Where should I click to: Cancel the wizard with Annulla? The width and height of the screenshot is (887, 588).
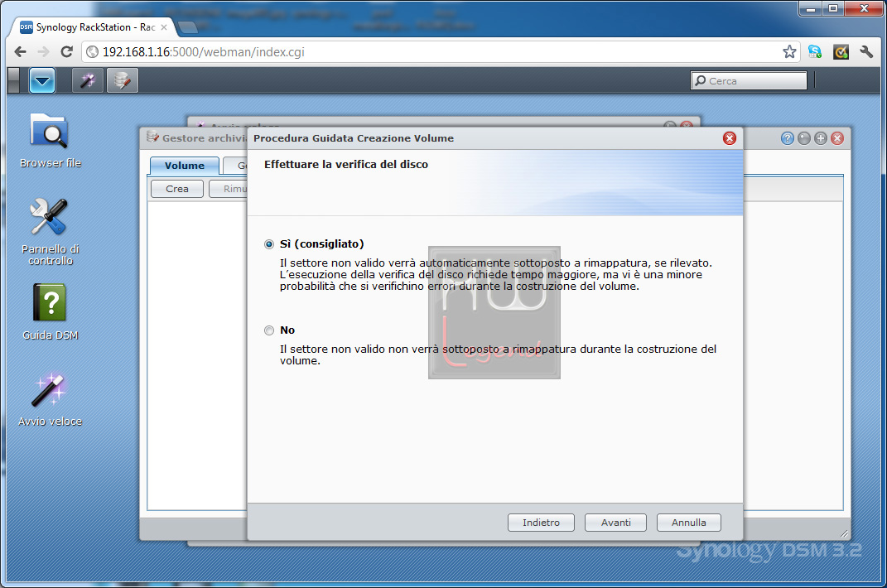pyautogui.click(x=688, y=523)
